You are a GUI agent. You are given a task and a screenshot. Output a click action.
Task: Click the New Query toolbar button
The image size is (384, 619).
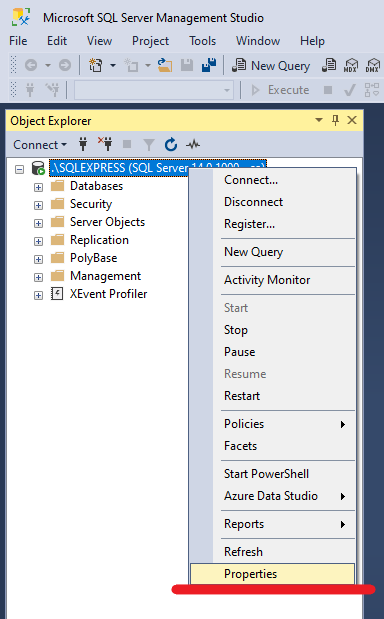(271, 66)
